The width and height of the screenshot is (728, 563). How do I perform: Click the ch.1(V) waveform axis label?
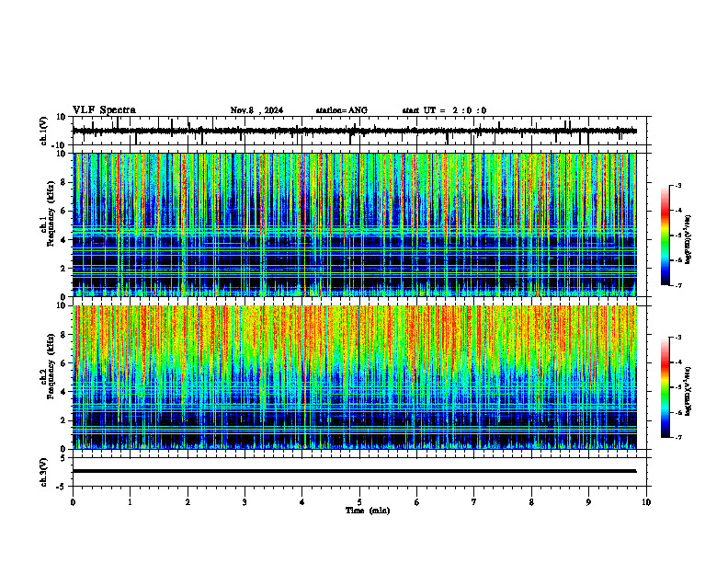click(x=44, y=131)
